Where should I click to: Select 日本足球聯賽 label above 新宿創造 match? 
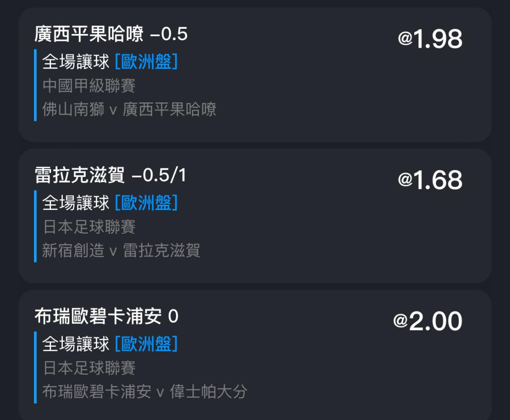(89, 227)
